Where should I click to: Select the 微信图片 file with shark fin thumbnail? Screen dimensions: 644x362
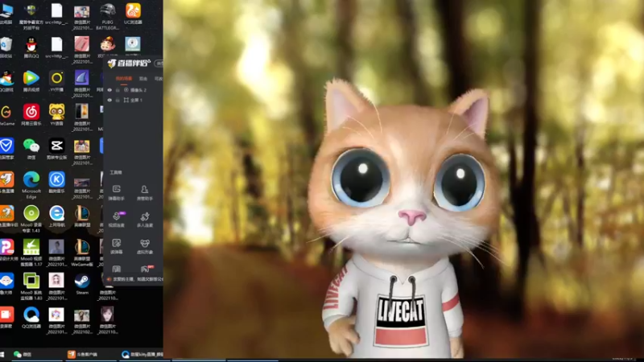tap(82, 84)
